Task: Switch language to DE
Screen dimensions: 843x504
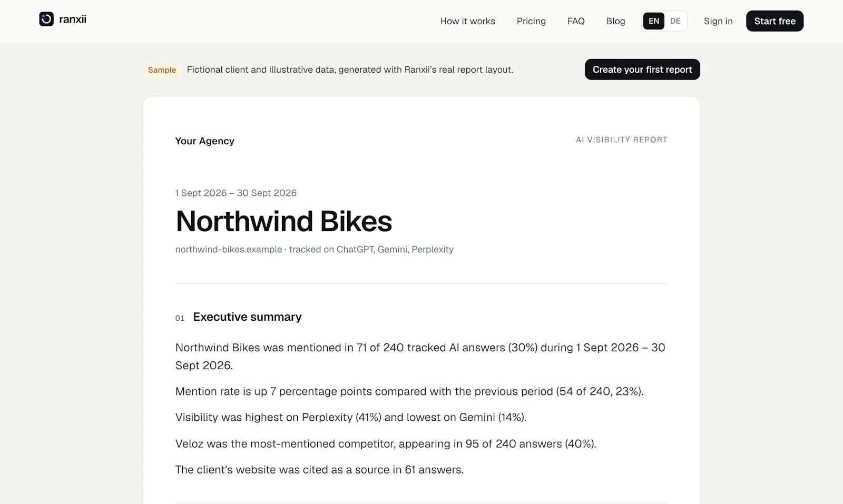Action: pyautogui.click(x=675, y=21)
